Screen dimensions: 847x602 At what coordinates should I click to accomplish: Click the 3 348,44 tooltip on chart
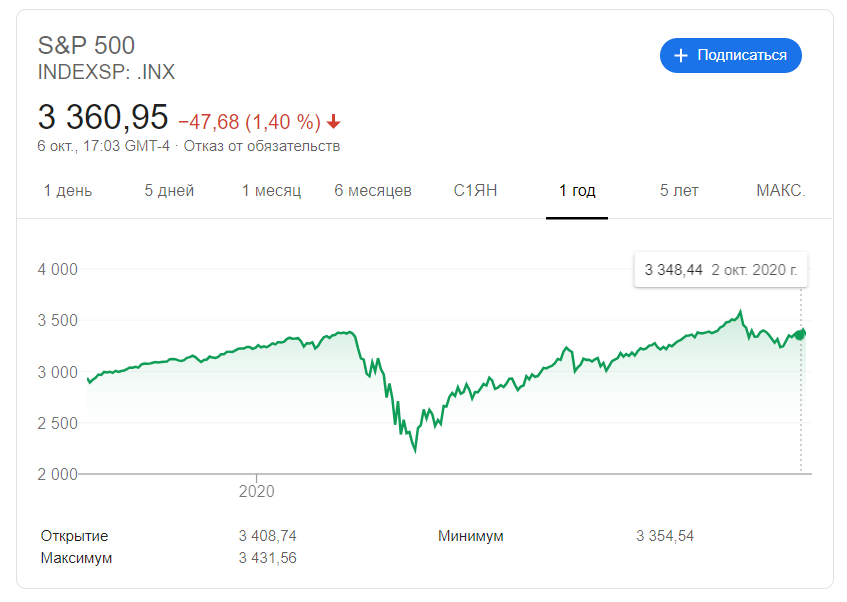pyautogui.click(x=721, y=270)
